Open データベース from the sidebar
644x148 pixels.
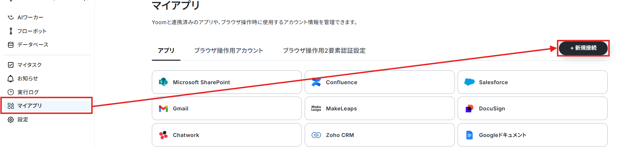[33, 45]
